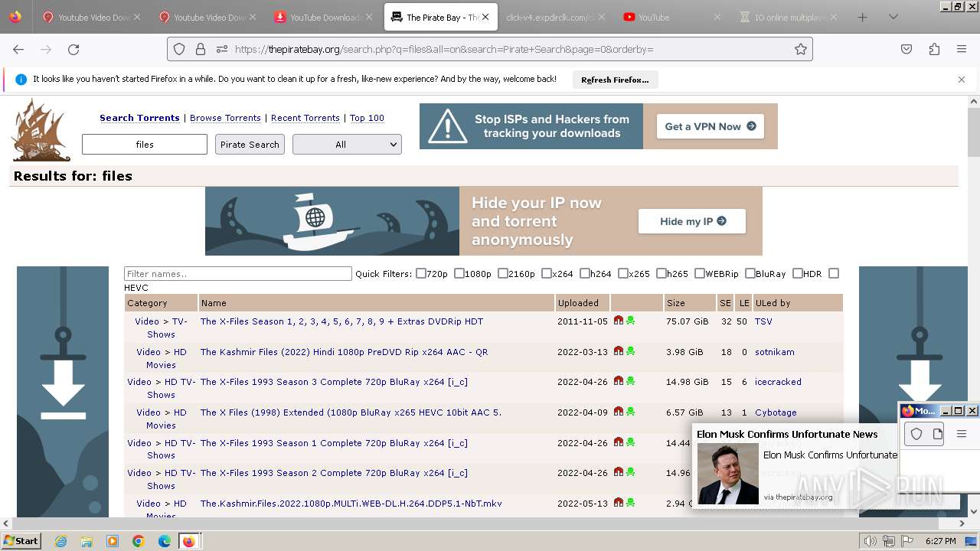
Task: Launch Microsoft Edge from taskbar
Action: pos(165,541)
